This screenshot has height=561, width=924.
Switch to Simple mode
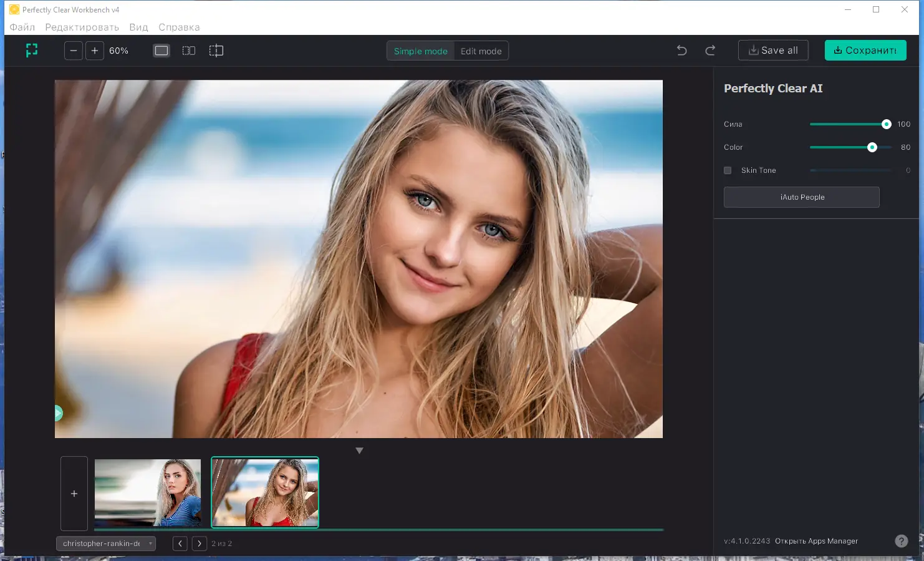(420, 51)
